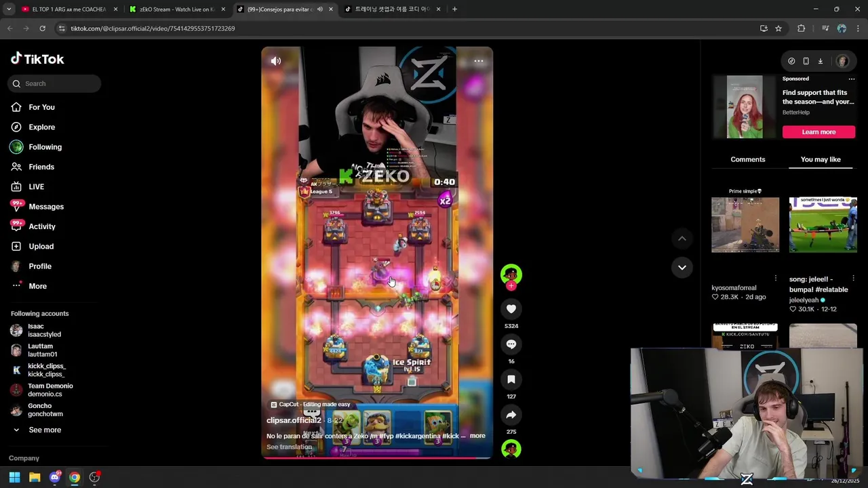The width and height of the screenshot is (868, 488).
Task: Open the clipsar.official2 creator profile link
Action: click(294, 420)
